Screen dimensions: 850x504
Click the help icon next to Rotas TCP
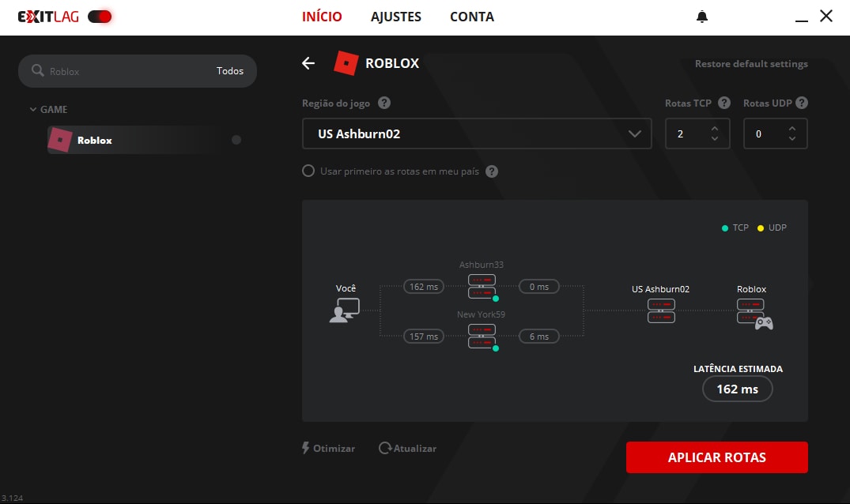click(x=723, y=103)
